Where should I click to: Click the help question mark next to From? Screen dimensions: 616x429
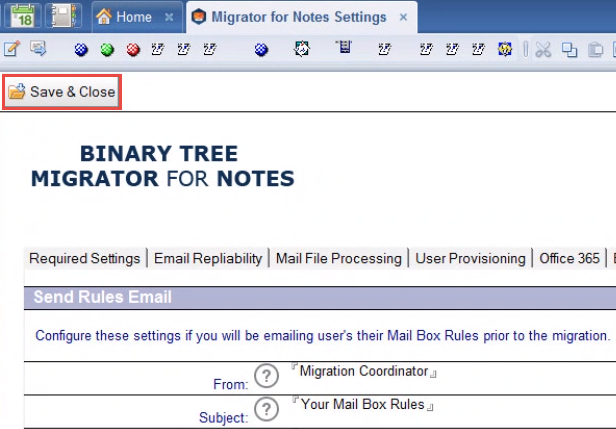click(266, 376)
